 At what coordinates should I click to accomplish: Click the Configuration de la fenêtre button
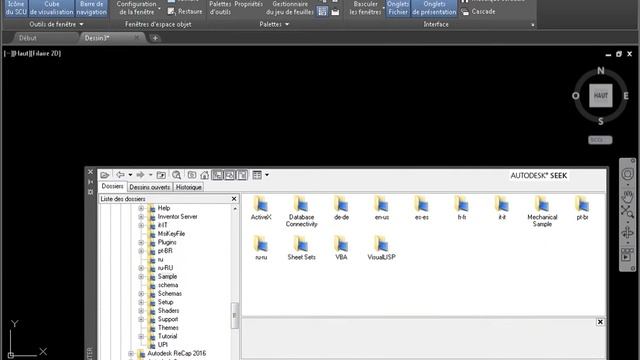(x=136, y=8)
